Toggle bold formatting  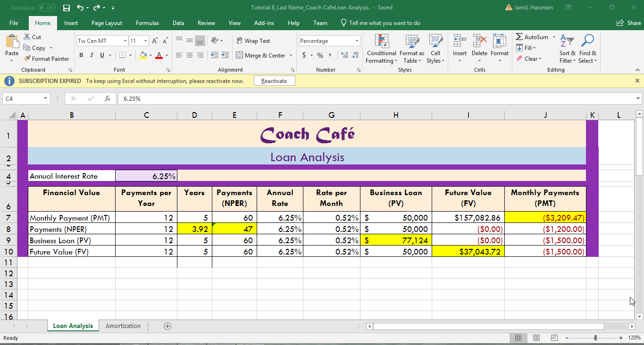(80, 55)
